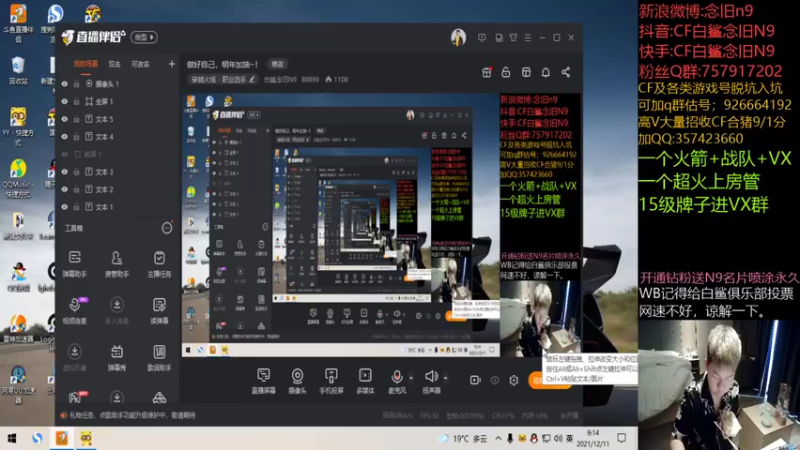800x450 pixels.
Task: Open the 主播任务 tool
Action: pyautogui.click(x=159, y=264)
